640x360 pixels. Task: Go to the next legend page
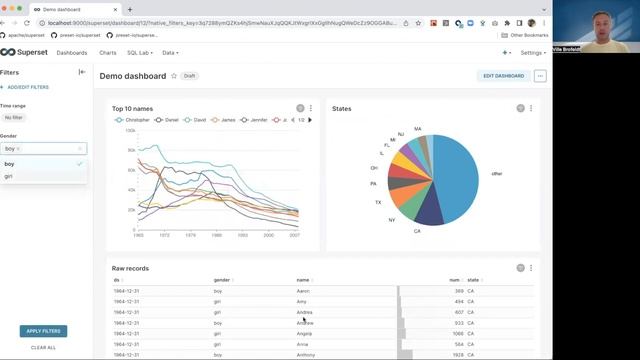tap(310, 120)
